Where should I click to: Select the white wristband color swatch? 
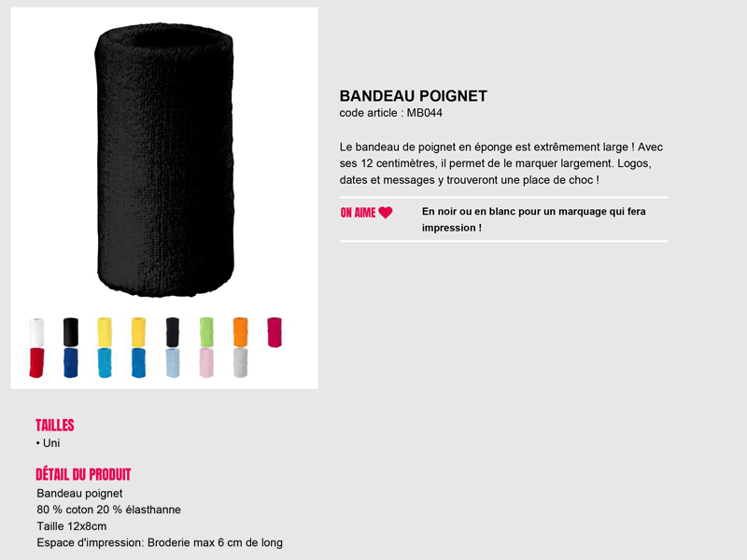[36, 332]
